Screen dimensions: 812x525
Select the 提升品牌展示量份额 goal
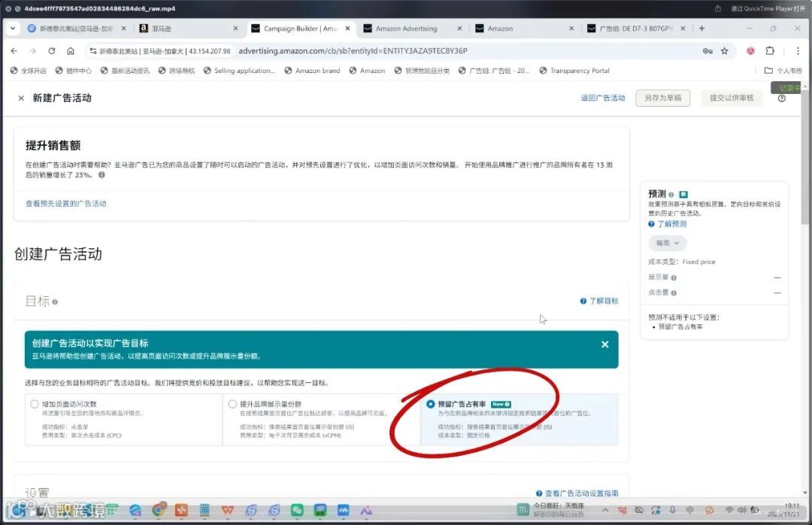(232, 404)
